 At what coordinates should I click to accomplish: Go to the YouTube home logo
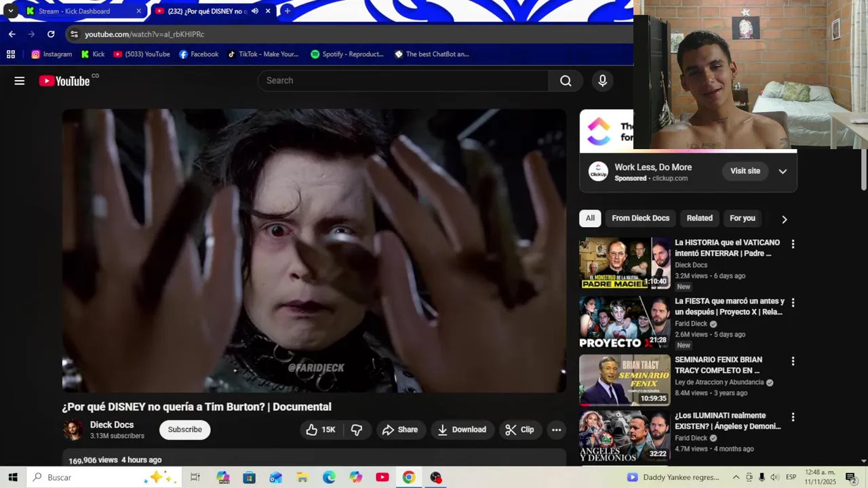[x=64, y=81]
